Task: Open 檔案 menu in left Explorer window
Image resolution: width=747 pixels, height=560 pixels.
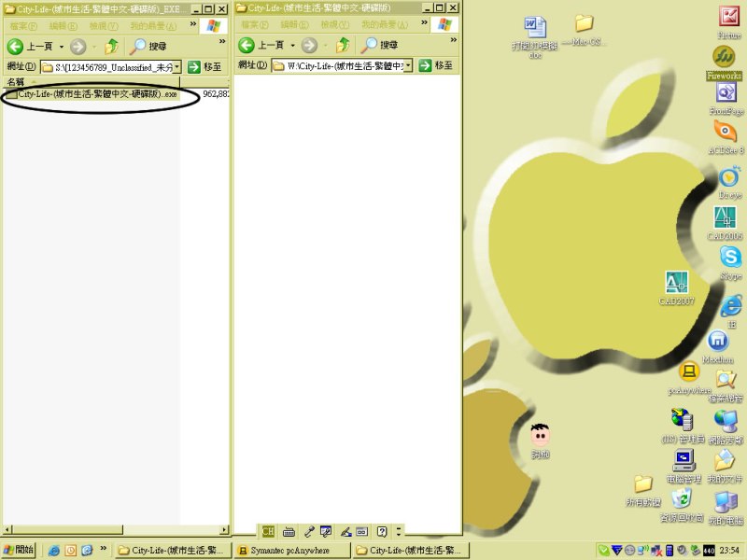Action: 23,26
